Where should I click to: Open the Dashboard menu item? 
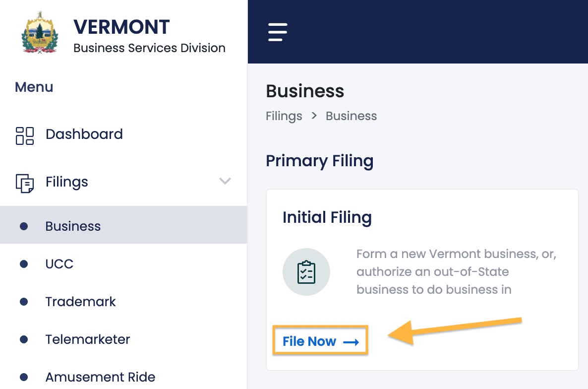point(84,134)
